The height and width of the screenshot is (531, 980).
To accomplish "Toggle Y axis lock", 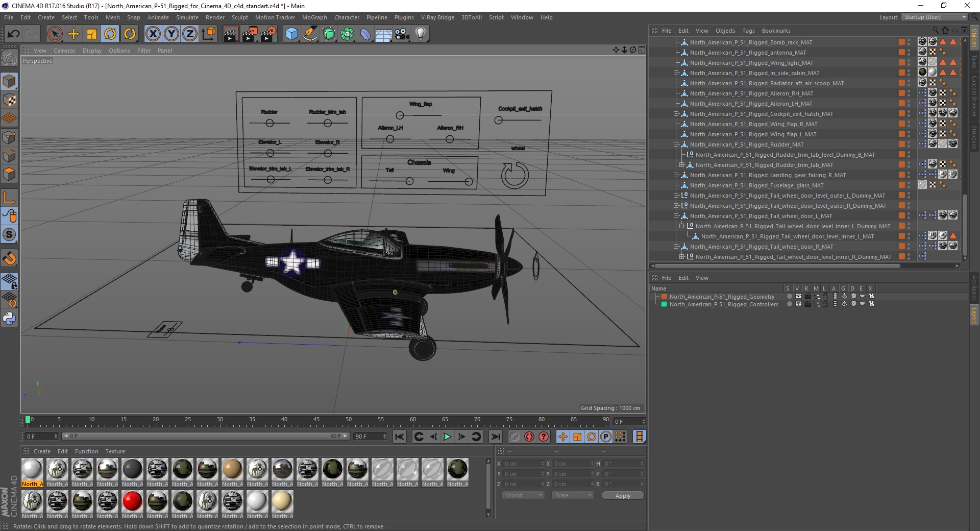I will (171, 34).
